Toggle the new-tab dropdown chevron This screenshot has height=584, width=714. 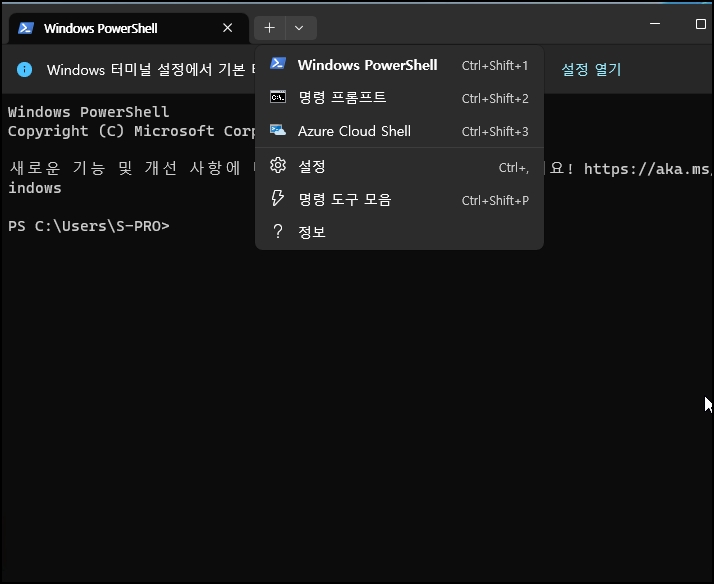pyautogui.click(x=299, y=28)
